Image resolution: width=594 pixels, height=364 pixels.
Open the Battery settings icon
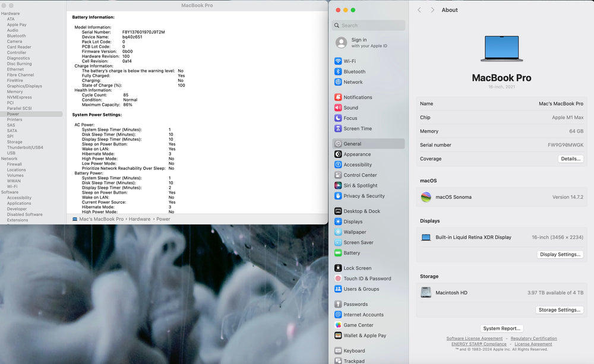coord(338,253)
